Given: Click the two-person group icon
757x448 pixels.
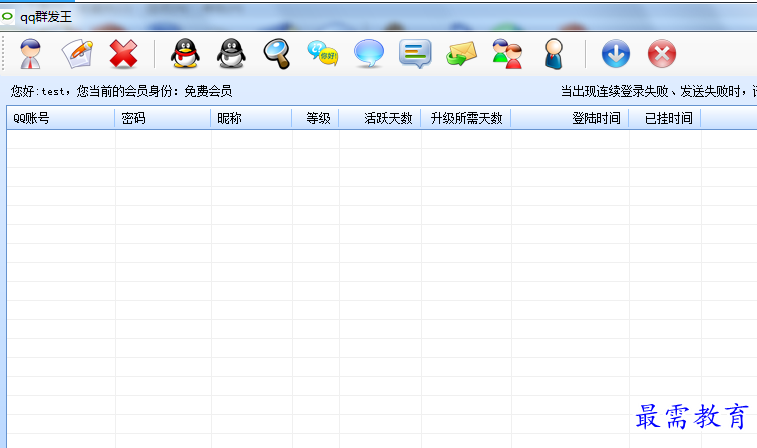Looking at the screenshot, I should (x=507, y=54).
